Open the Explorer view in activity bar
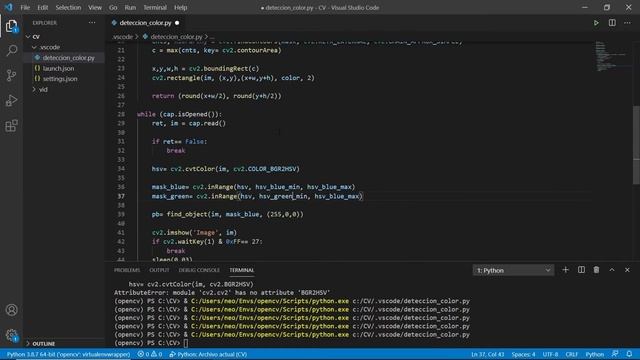The height and width of the screenshot is (360, 640). click(x=11, y=27)
